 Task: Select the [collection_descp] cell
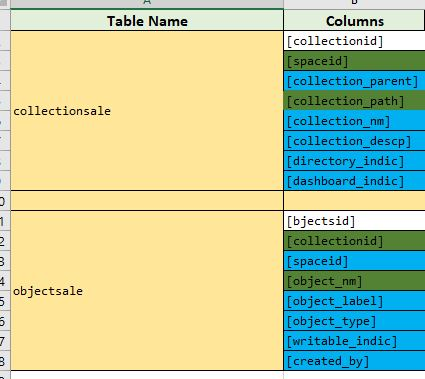tap(354, 141)
